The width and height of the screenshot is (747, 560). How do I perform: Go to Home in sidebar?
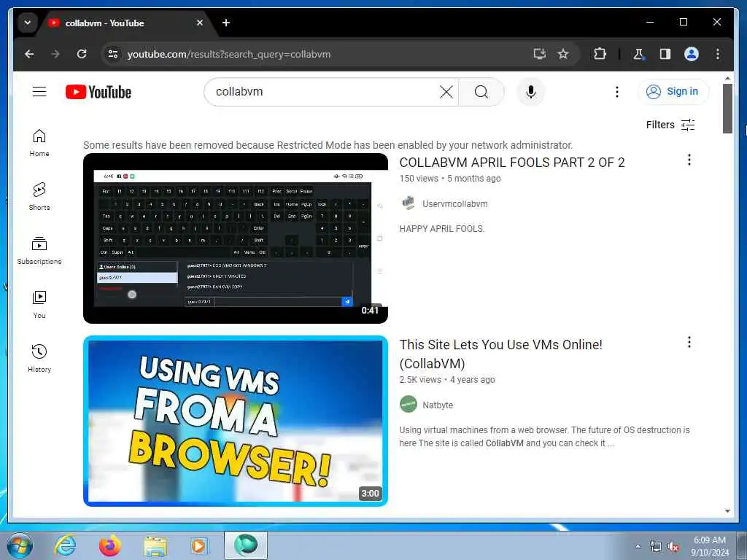39,143
